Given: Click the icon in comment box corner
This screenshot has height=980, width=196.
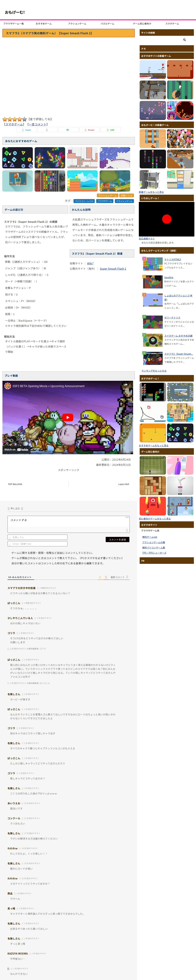Looking at the screenshot, I should click(127, 530).
